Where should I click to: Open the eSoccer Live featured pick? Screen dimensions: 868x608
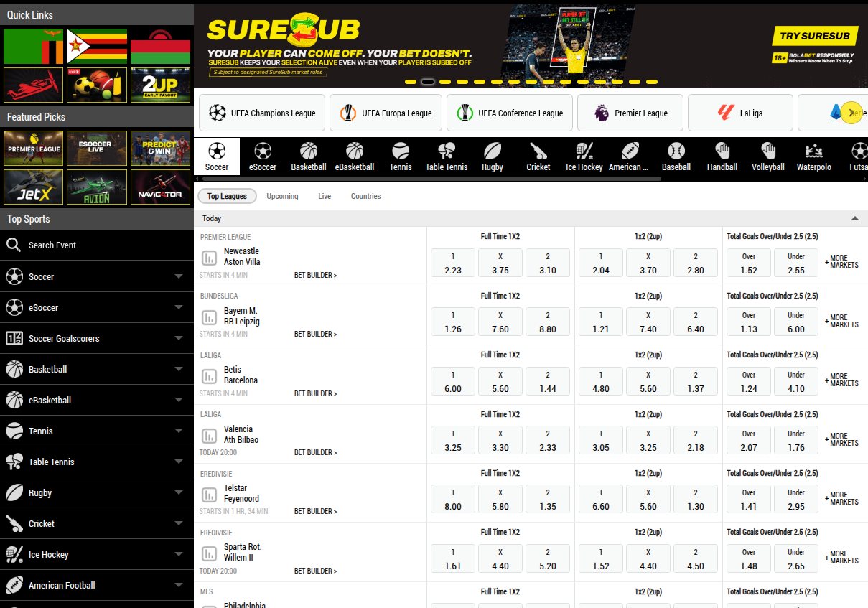[97, 148]
